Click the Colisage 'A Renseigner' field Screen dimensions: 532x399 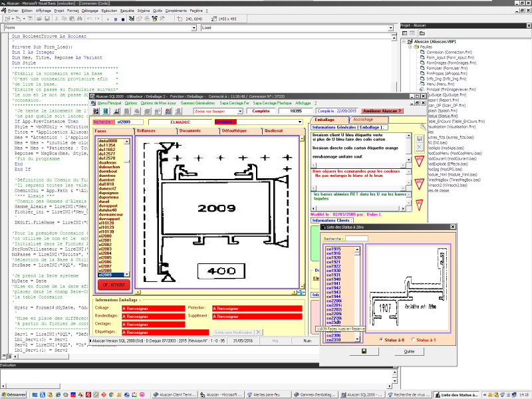coord(154,309)
